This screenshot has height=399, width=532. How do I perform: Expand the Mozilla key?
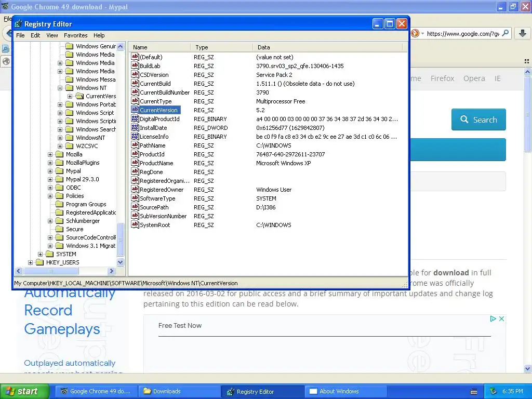click(50, 154)
